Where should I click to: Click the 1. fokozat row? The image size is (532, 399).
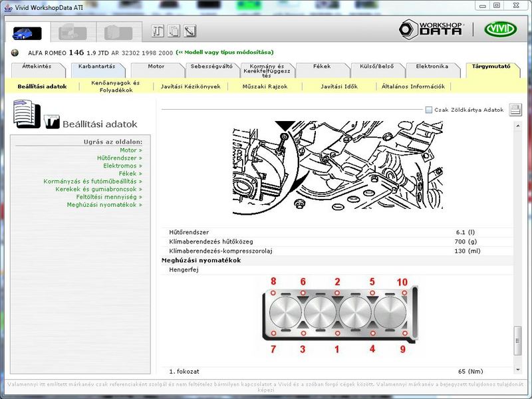(338, 372)
